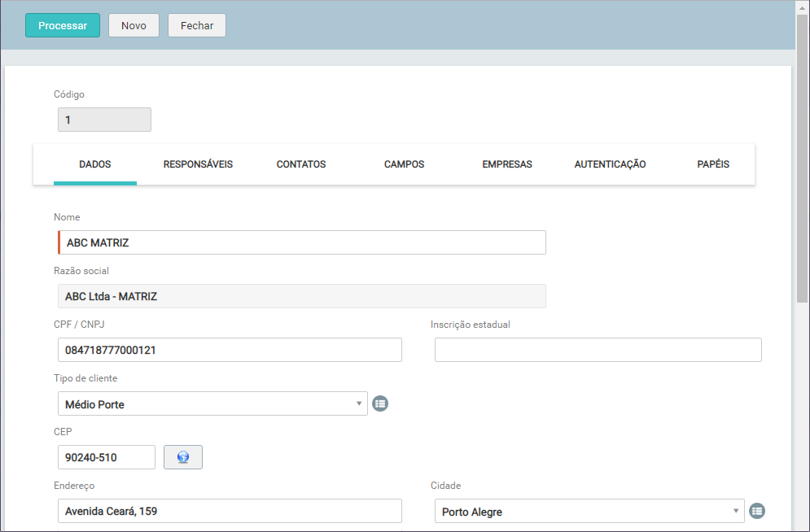The height and width of the screenshot is (532, 810).
Task: Click the globe CEP lookup icon
Action: 183,457
